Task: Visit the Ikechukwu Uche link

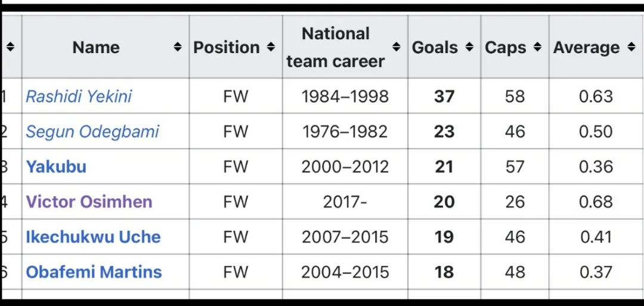Action: [x=93, y=237]
